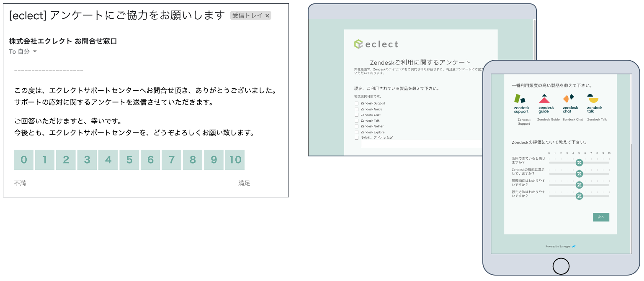Check the Zendesk Gather checkbox
Viewport: 644px width, 281px height.
click(x=356, y=126)
